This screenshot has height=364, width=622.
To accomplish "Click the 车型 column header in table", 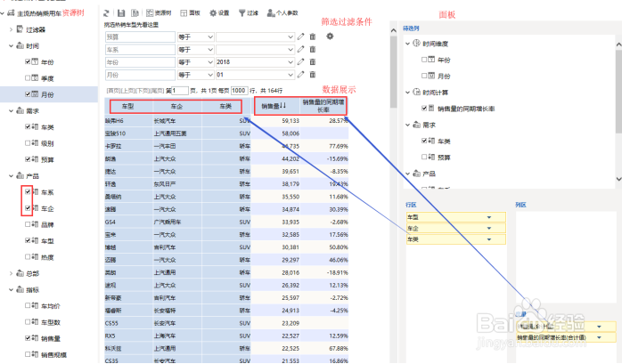I will (127, 106).
